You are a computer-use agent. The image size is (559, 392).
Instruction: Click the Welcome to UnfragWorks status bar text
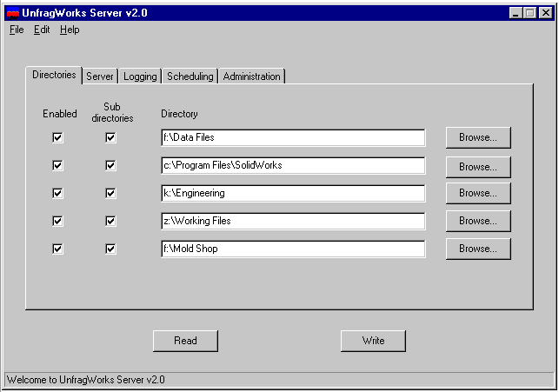[x=86, y=380]
